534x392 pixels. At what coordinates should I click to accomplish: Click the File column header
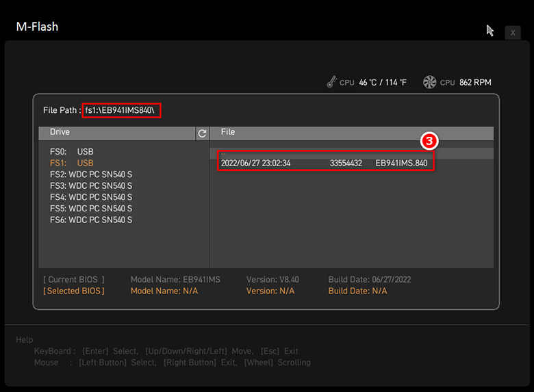coord(351,133)
